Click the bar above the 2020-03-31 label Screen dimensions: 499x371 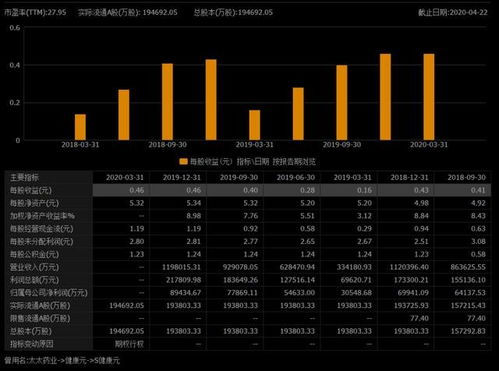(x=429, y=97)
